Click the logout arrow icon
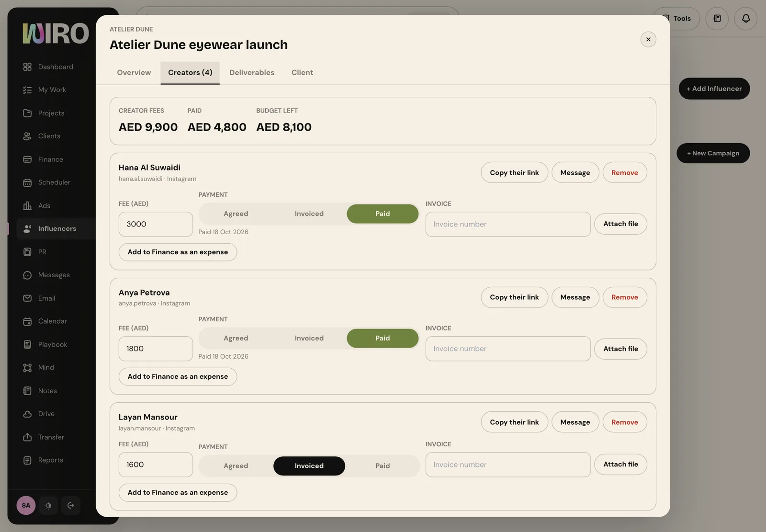This screenshot has height=532, width=766. 71,505
